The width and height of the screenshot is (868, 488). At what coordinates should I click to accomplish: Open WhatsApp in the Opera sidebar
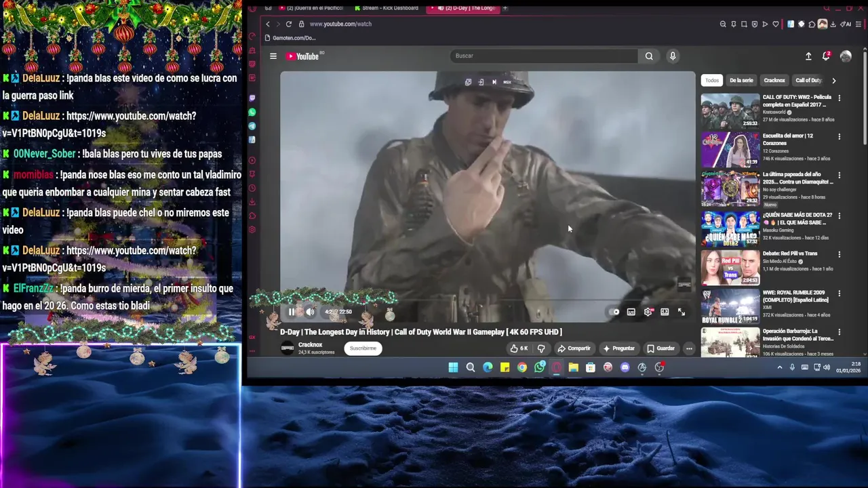[252, 112]
